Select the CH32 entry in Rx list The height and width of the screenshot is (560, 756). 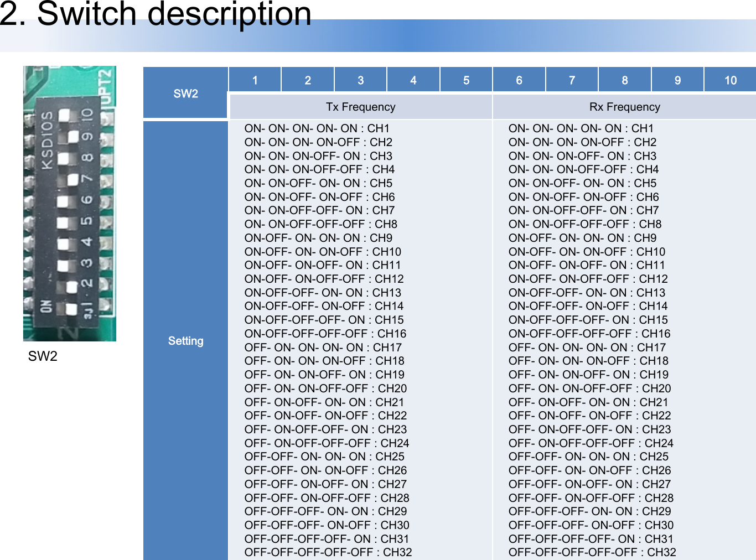pos(592,552)
